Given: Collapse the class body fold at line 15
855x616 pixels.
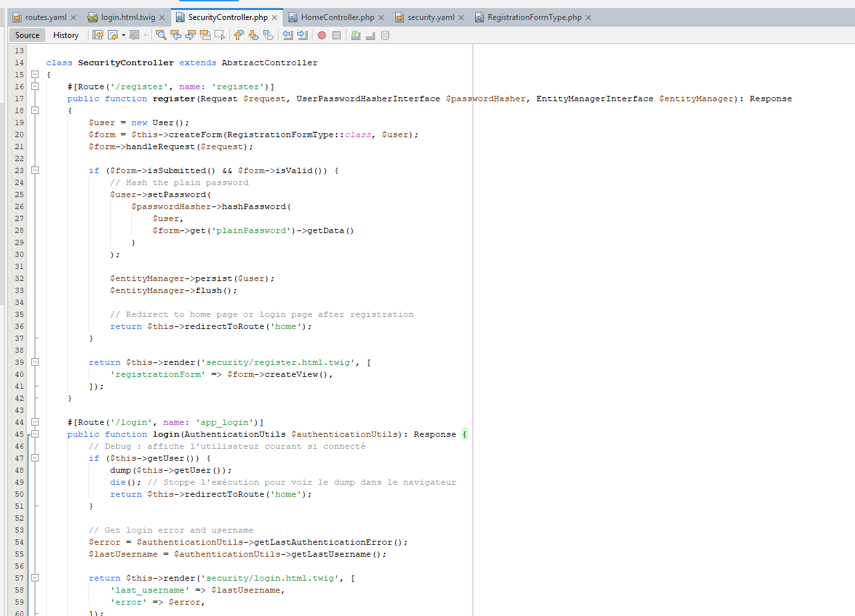Looking at the screenshot, I should pyautogui.click(x=35, y=75).
